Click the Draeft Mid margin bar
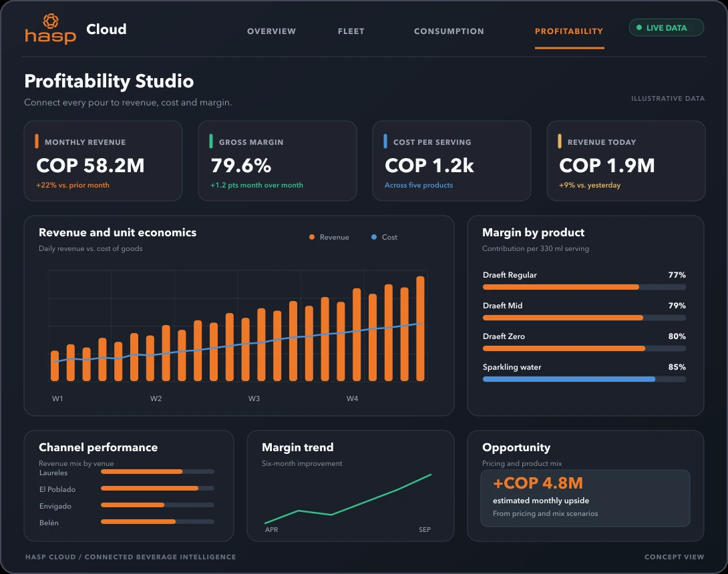This screenshot has height=574, width=728. pyautogui.click(x=584, y=318)
